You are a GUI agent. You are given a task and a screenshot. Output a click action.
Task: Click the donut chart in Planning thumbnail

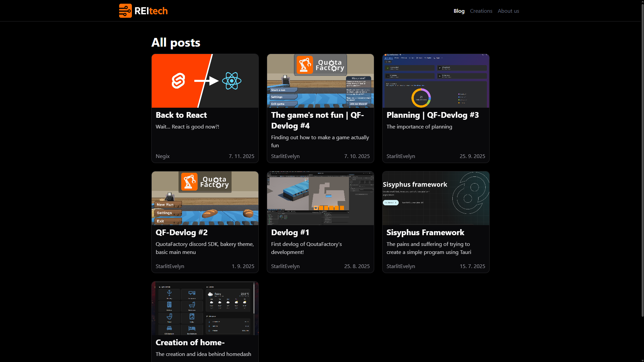[x=421, y=98]
